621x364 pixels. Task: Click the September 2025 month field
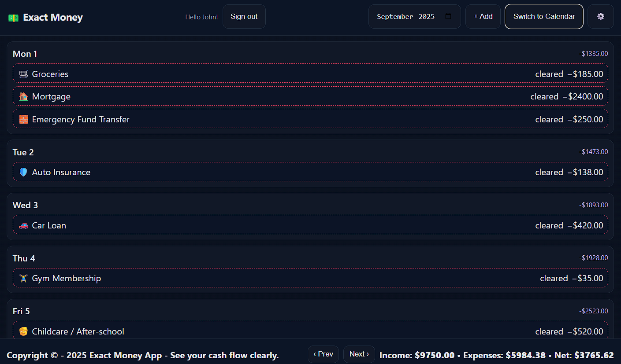pyautogui.click(x=405, y=17)
